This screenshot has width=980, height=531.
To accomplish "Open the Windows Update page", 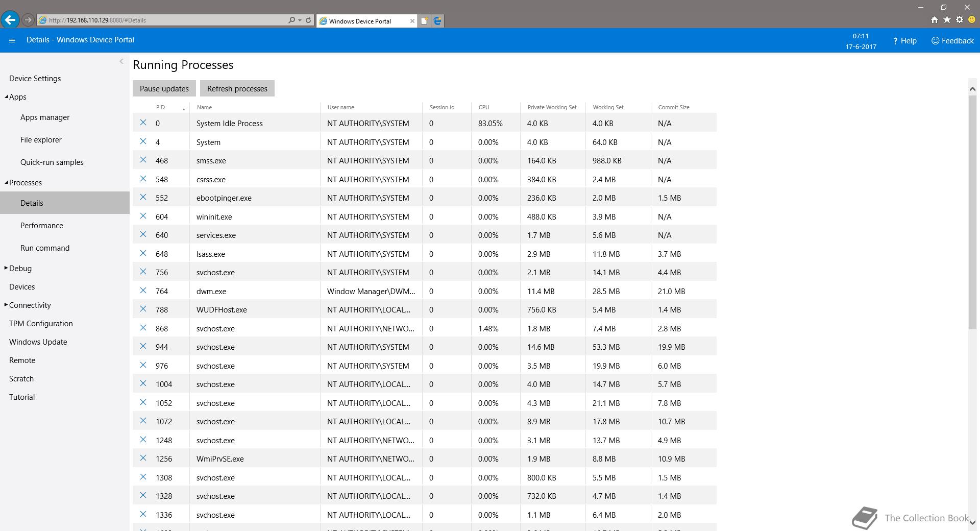I will click(38, 342).
